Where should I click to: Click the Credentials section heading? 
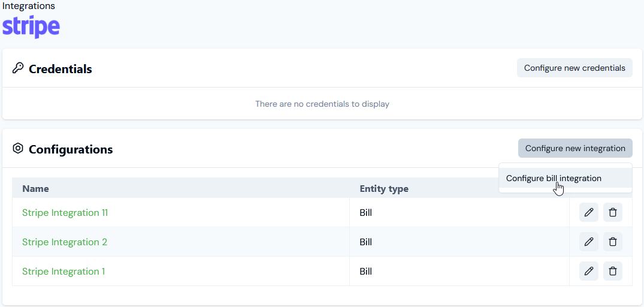pyautogui.click(x=60, y=69)
